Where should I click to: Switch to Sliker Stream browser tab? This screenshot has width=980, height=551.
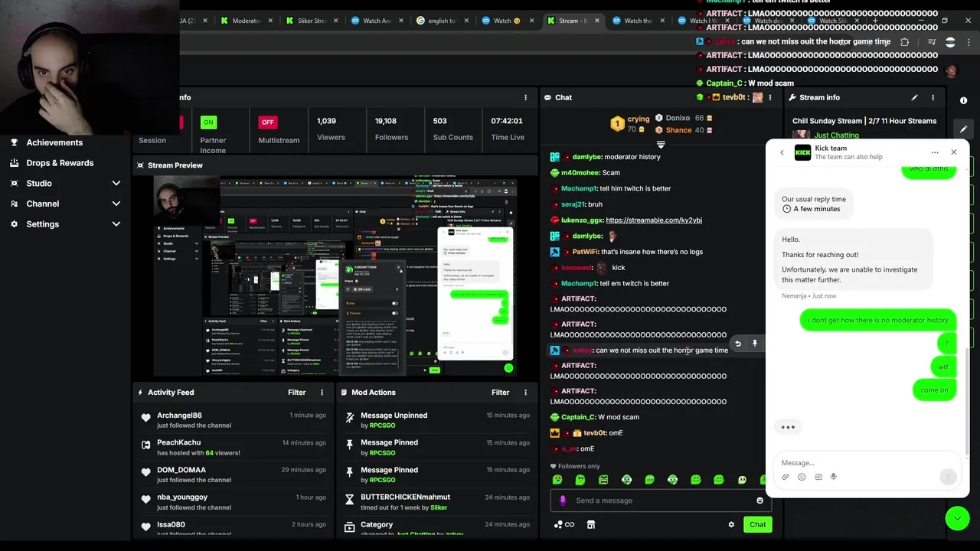tap(312, 21)
